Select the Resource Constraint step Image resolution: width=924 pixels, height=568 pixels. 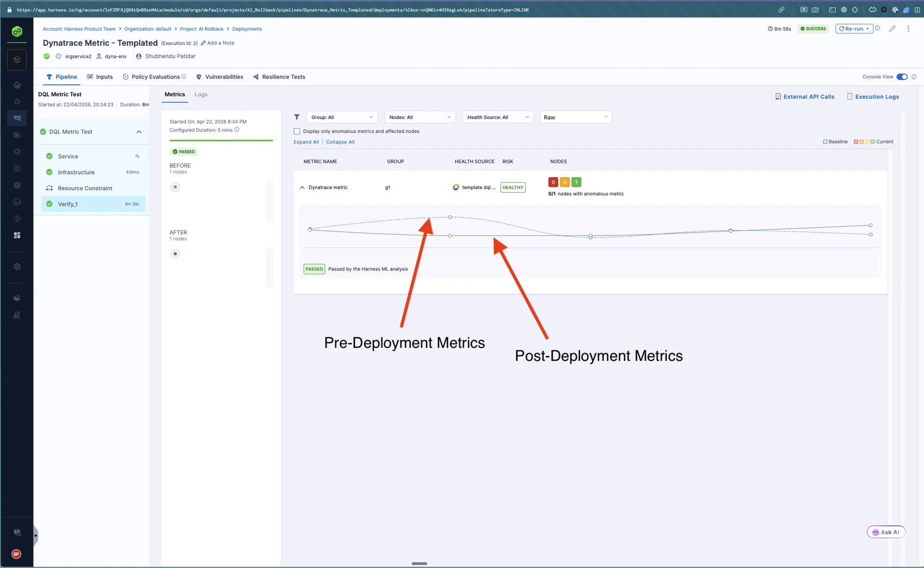[93, 188]
